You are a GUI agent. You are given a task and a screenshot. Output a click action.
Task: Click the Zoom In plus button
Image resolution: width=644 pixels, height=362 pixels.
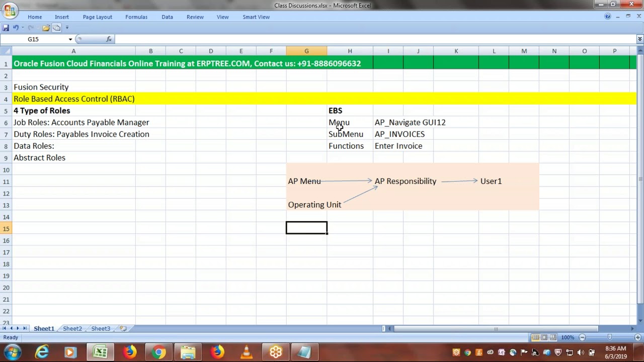pyautogui.click(x=637, y=337)
